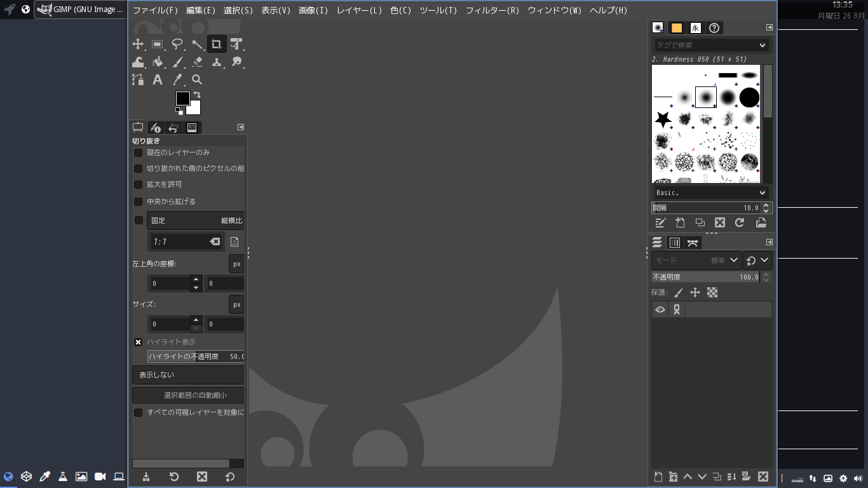This screenshot has height=488, width=868.
Task: Uncheck the ハイライト表示 checkbox
Action: 138,342
